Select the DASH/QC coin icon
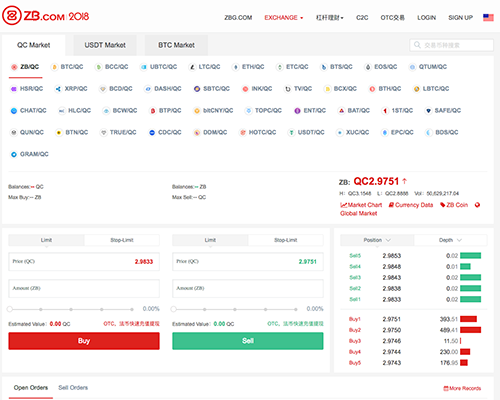Screen dimensions: 500x400 [148, 89]
